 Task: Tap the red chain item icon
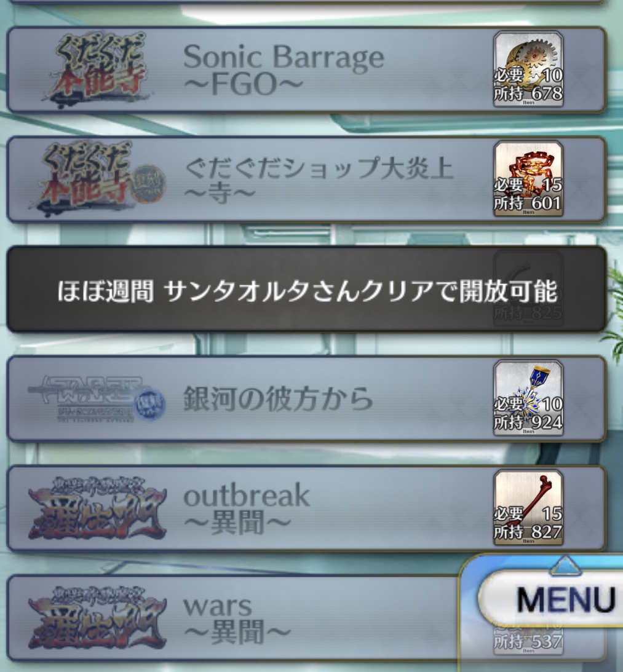pyautogui.click(x=528, y=179)
